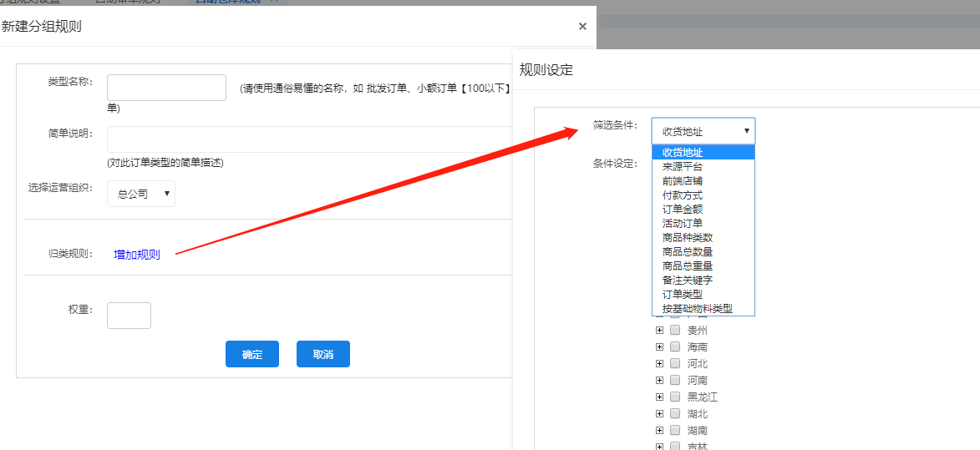Image resolution: width=980 pixels, height=450 pixels.
Task: Click the 类型名称 input field
Action: tap(167, 88)
